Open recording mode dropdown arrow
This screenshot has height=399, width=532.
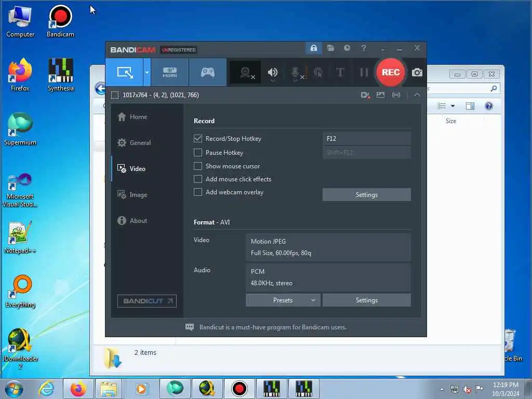147,72
